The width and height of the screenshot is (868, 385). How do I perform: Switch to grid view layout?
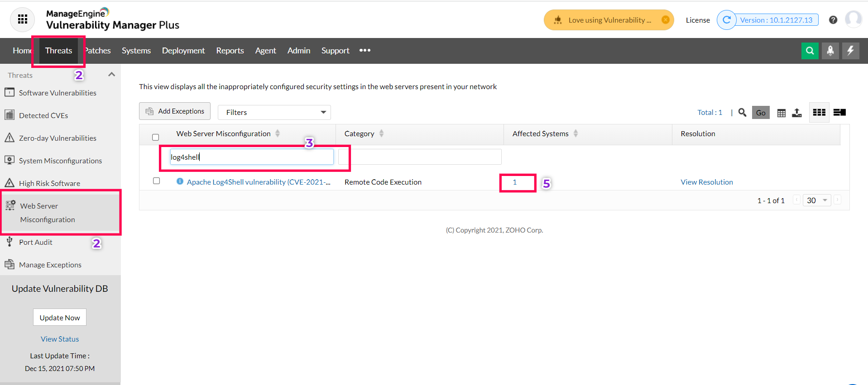(819, 112)
